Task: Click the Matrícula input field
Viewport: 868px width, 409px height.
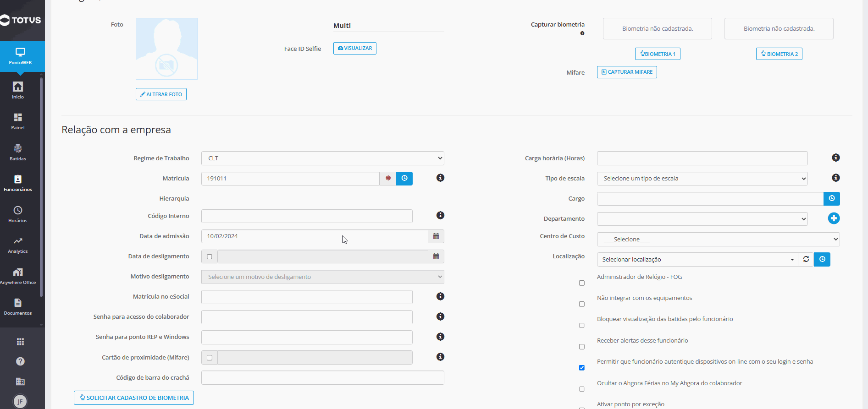Action: 290,179
